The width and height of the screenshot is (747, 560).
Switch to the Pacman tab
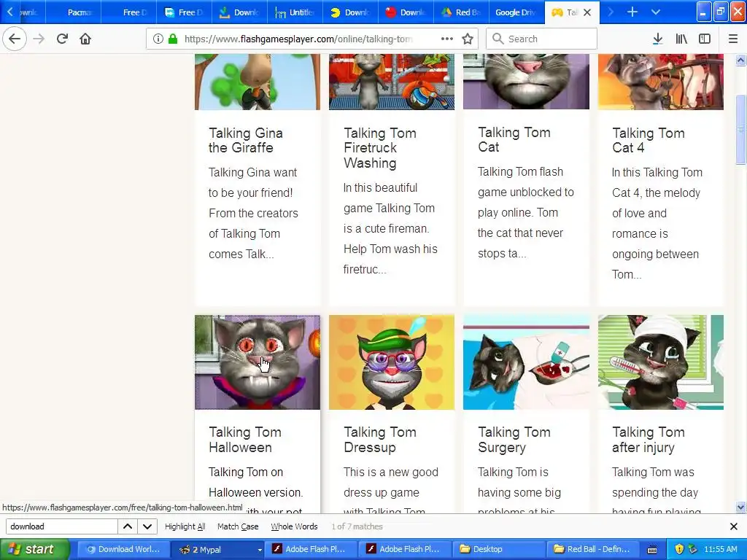(x=74, y=12)
